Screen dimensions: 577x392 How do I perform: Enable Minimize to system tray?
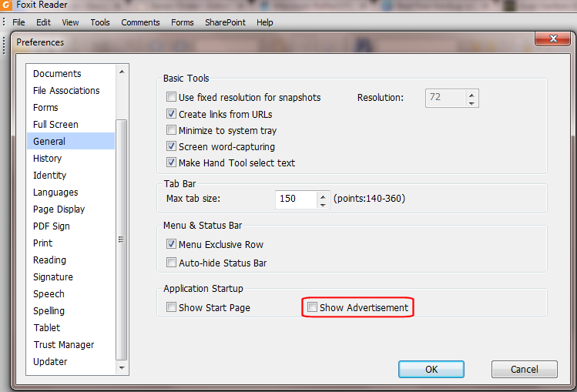171,130
